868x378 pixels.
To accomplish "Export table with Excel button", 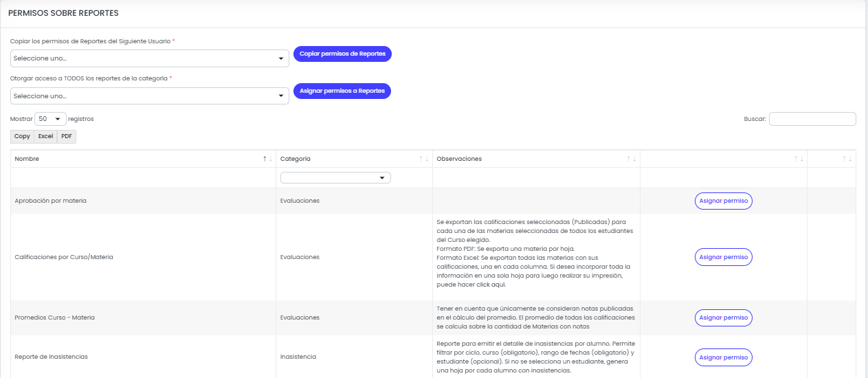I will pyautogui.click(x=45, y=136).
